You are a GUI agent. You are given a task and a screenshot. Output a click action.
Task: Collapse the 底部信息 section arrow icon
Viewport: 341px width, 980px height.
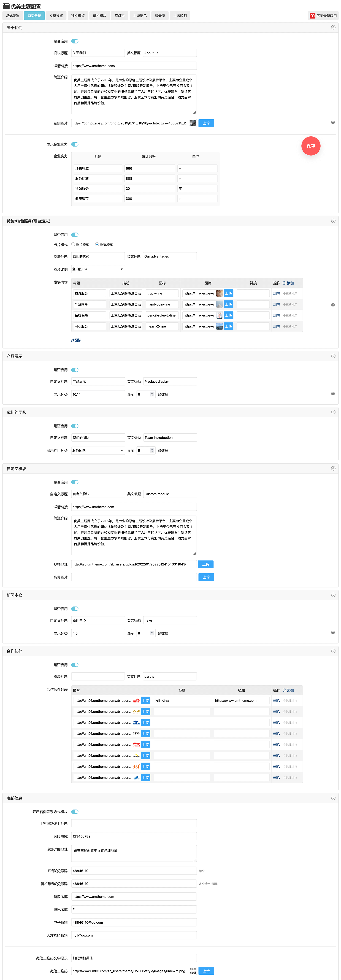click(333, 798)
